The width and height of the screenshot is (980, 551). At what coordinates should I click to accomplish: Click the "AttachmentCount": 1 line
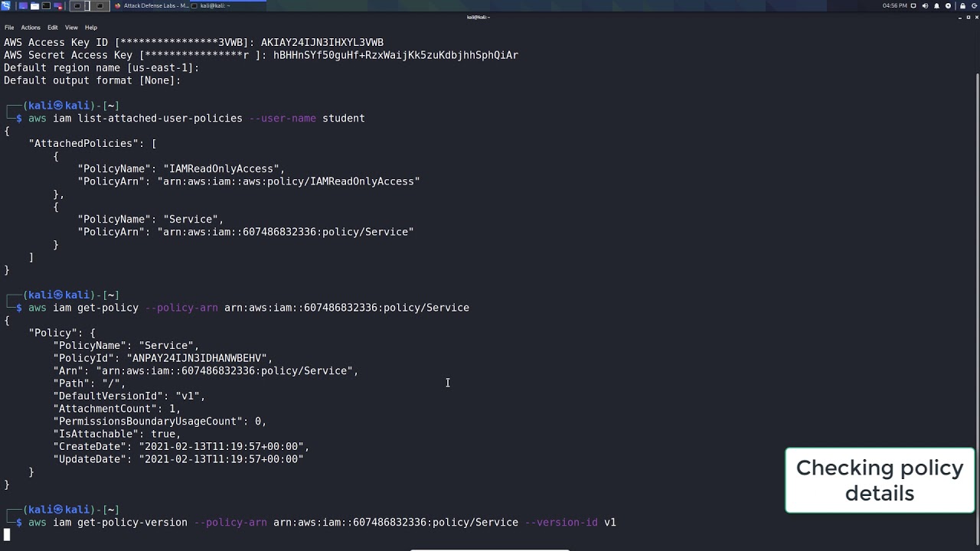(117, 409)
